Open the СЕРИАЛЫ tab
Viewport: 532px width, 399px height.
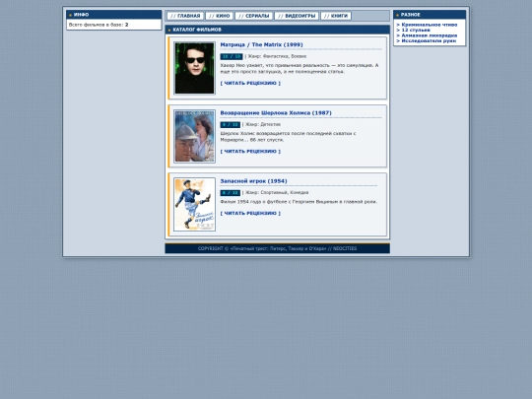tap(254, 16)
